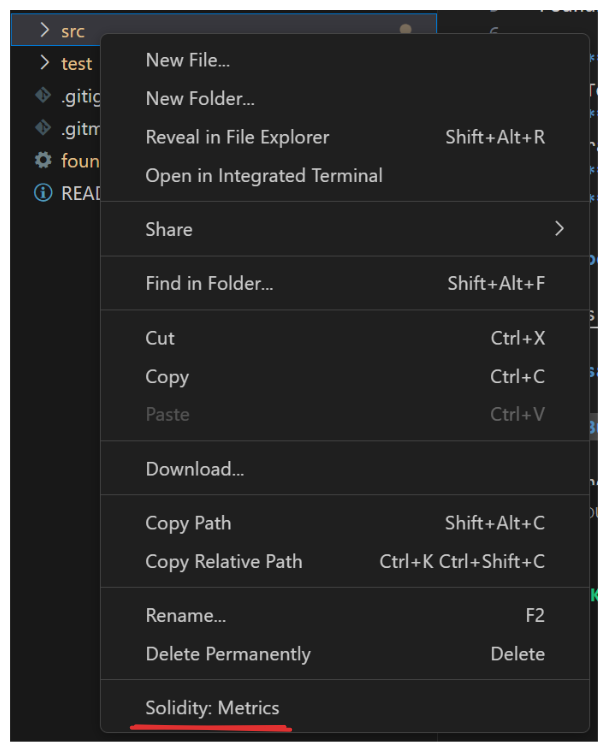Image resolution: width=607 pixels, height=751 pixels.
Task: Choose Find in Folder... entry
Action: [209, 284]
